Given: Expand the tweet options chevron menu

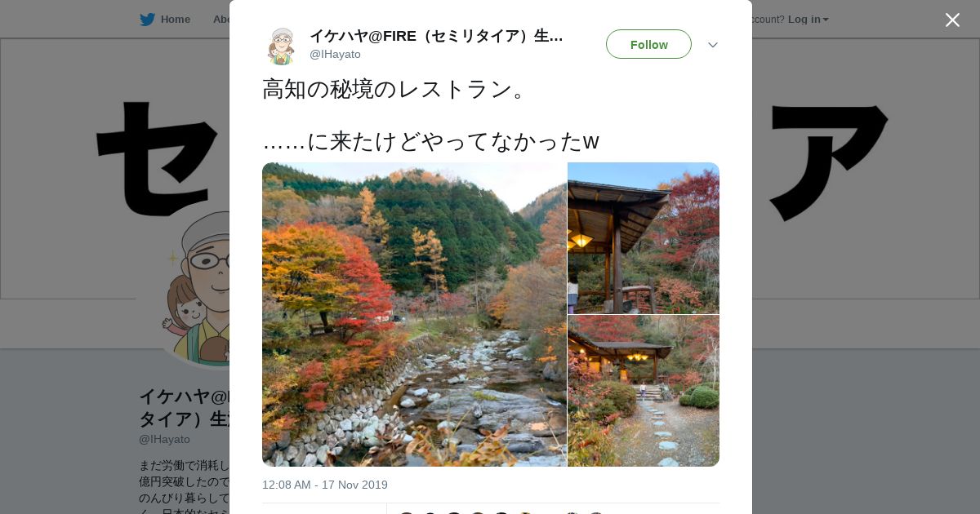Looking at the screenshot, I should point(713,45).
